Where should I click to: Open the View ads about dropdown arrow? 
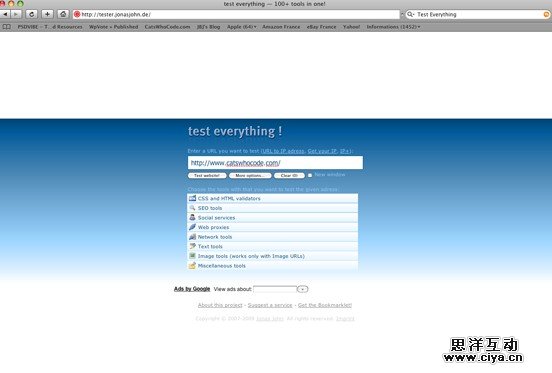(x=302, y=289)
